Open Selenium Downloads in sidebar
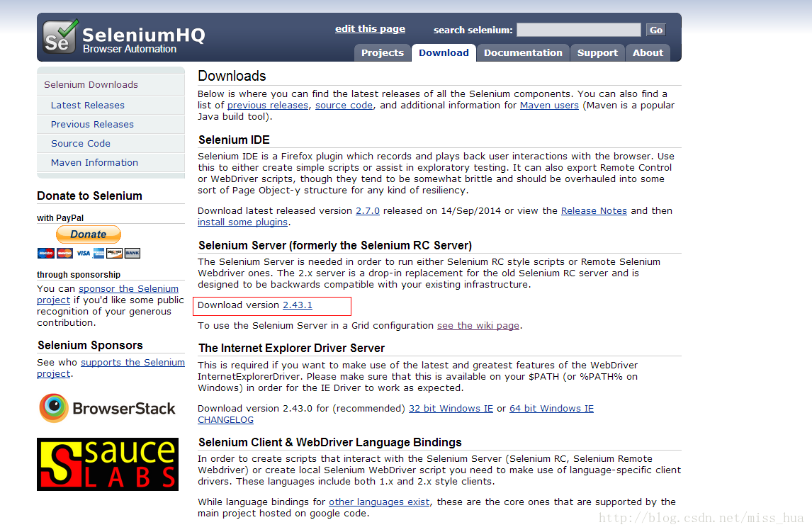Screen dimensions: 812x532 (111, 84)
